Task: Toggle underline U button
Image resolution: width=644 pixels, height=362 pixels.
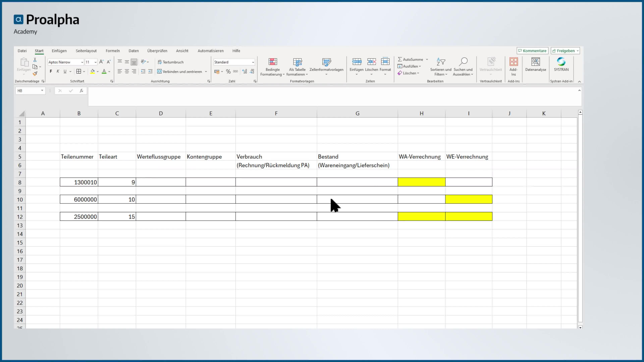Action: 65,71
